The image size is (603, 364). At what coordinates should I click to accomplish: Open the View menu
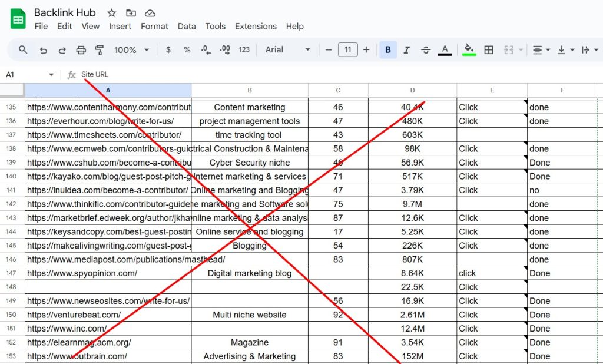pyautogui.click(x=90, y=26)
